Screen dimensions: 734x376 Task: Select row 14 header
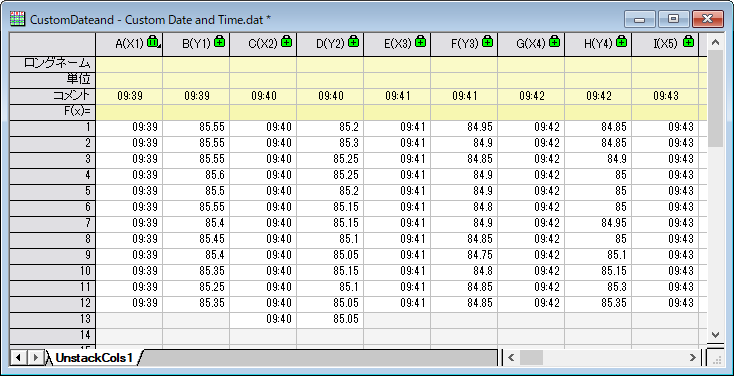[53, 336]
